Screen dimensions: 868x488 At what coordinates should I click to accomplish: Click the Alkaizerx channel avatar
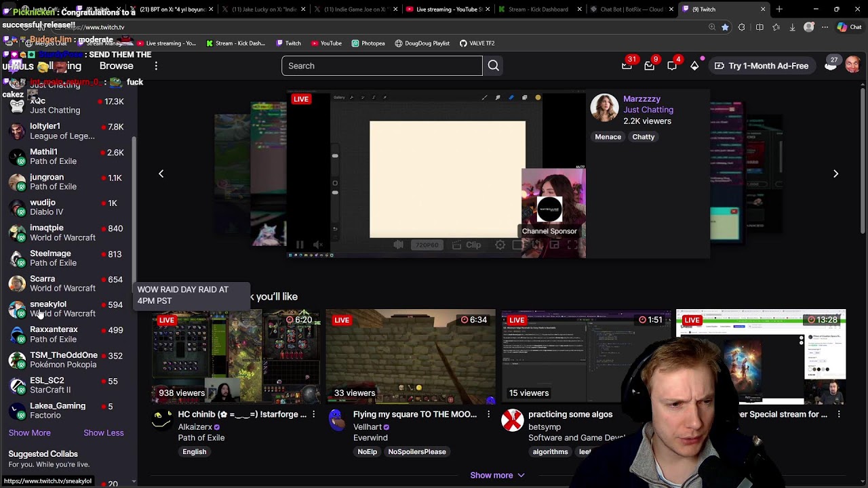pyautogui.click(x=161, y=420)
